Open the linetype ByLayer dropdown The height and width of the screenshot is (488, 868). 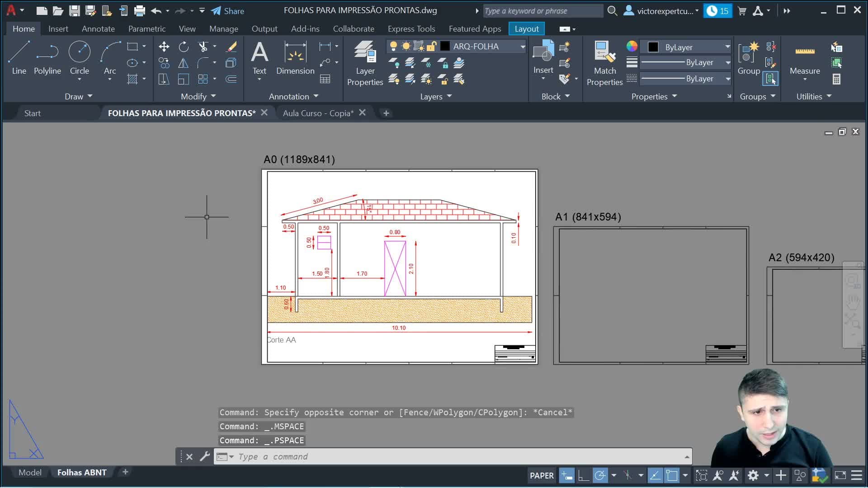point(727,79)
